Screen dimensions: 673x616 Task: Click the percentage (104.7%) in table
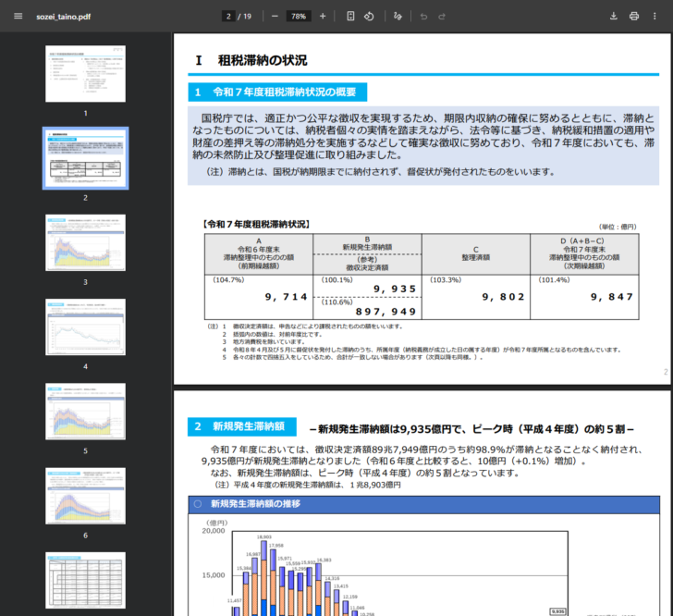228,279
